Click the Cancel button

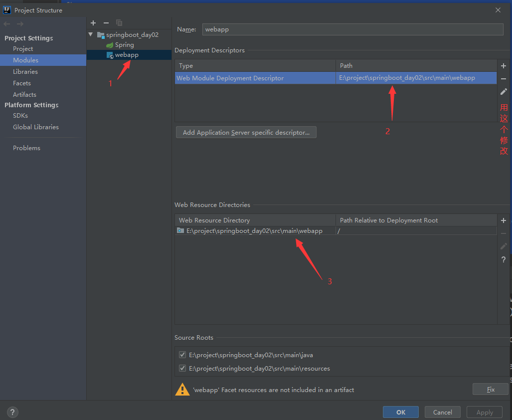[442, 412]
